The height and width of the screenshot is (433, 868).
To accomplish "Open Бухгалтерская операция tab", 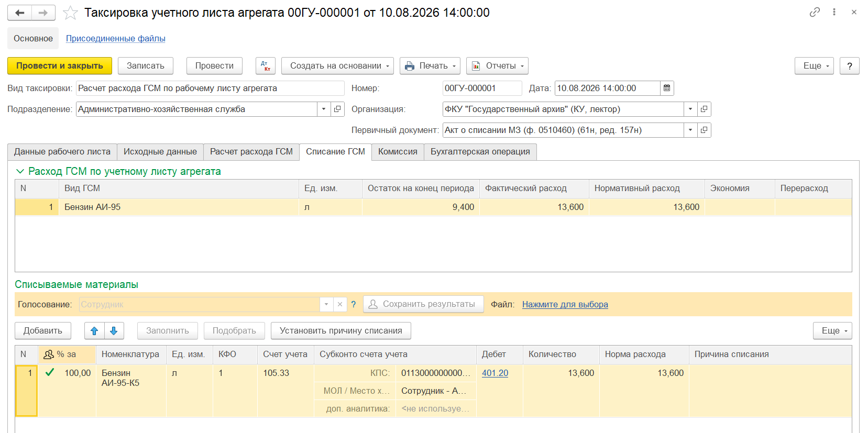I will 480,152.
